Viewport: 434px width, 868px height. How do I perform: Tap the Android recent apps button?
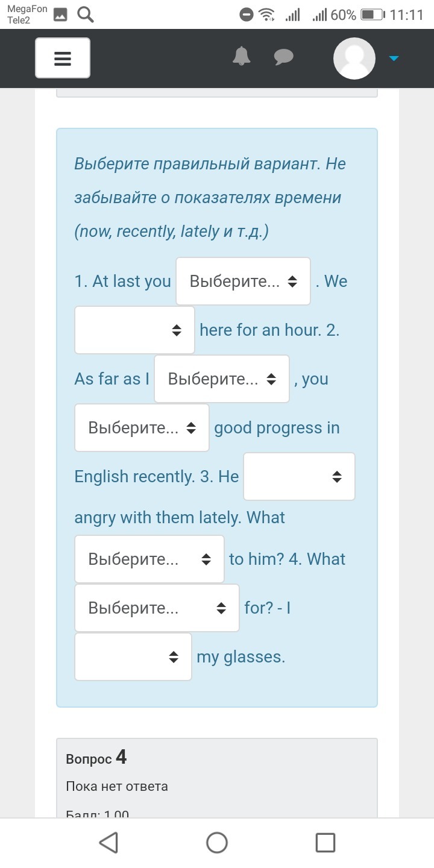pos(325,842)
